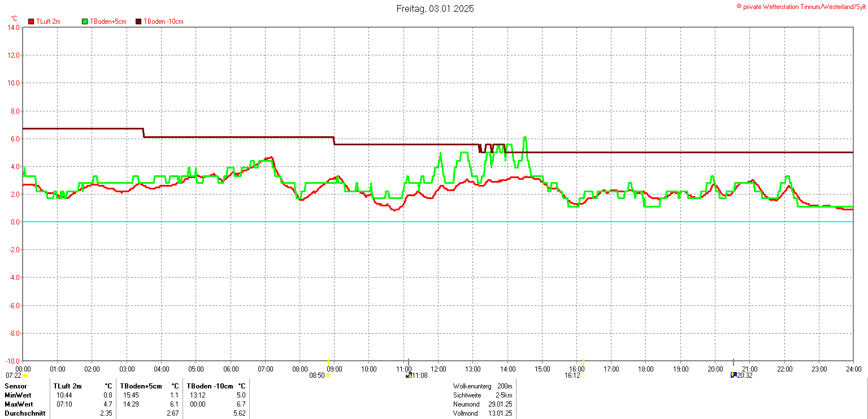Click the Wolkenunterg 200m value
This screenshot has width=868, height=419.
tap(505, 386)
